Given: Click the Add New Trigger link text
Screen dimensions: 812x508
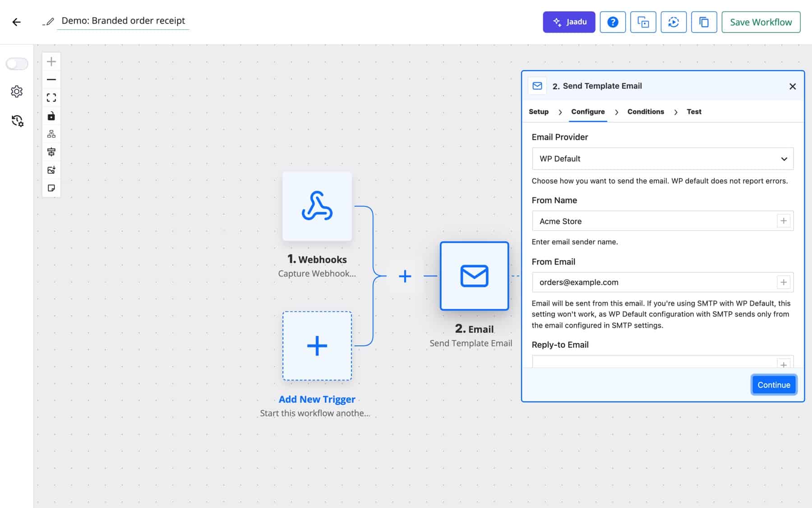Looking at the screenshot, I should (317, 399).
